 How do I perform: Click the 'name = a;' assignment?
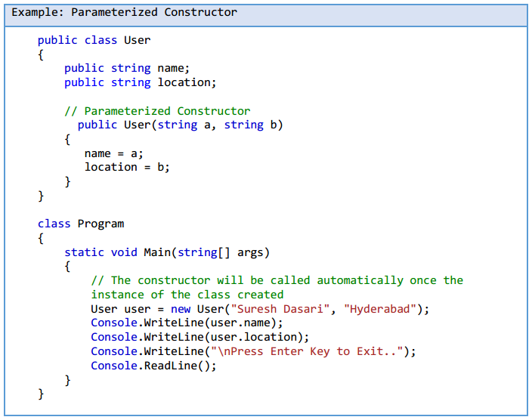(x=113, y=153)
